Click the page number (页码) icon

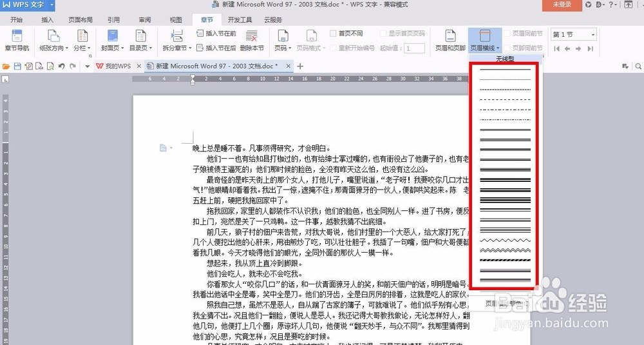pos(283,35)
